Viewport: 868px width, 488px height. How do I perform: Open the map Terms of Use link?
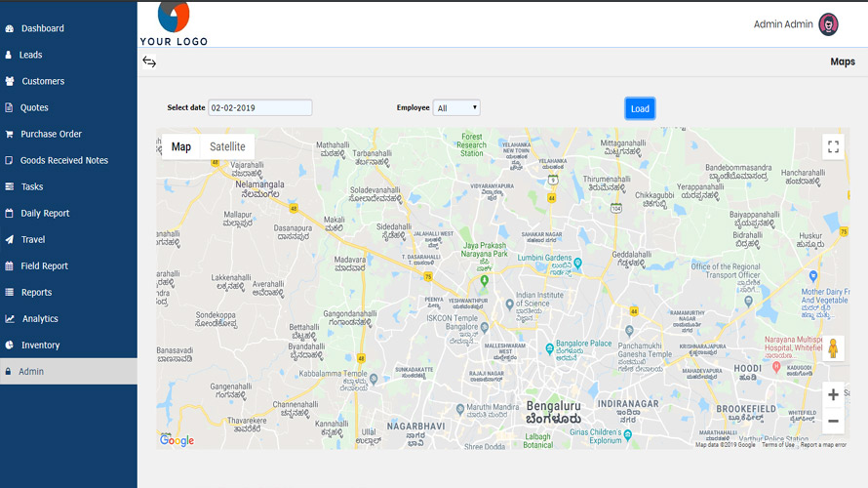[777, 445]
